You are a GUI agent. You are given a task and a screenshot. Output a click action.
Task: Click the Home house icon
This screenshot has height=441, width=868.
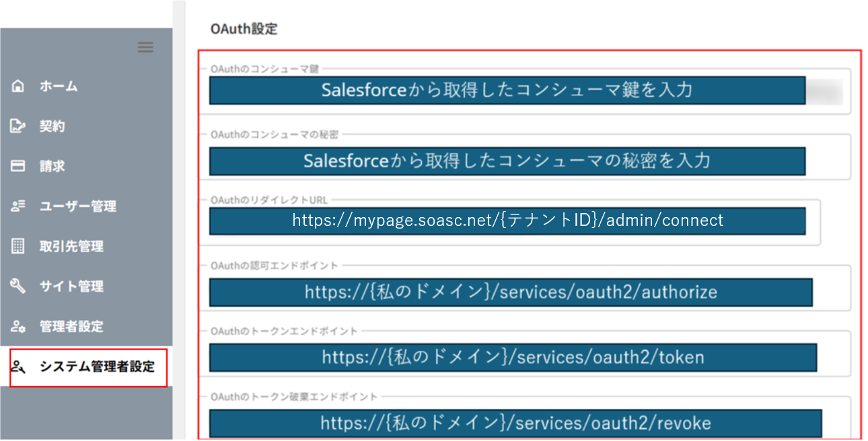[x=18, y=86]
